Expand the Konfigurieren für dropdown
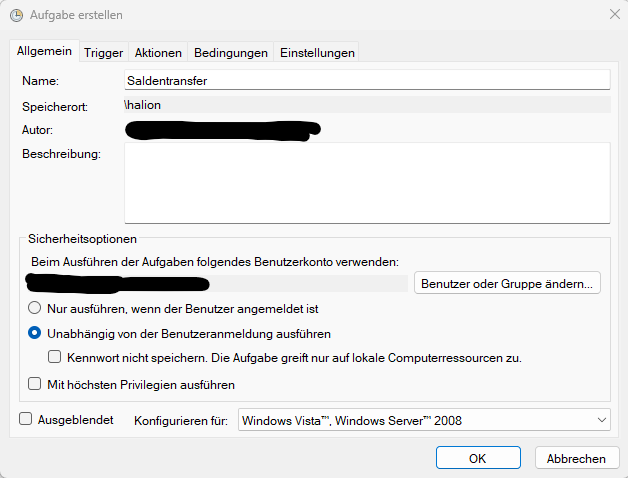The height and width of the screenshot is (478, 628). [x=424, y=421]
